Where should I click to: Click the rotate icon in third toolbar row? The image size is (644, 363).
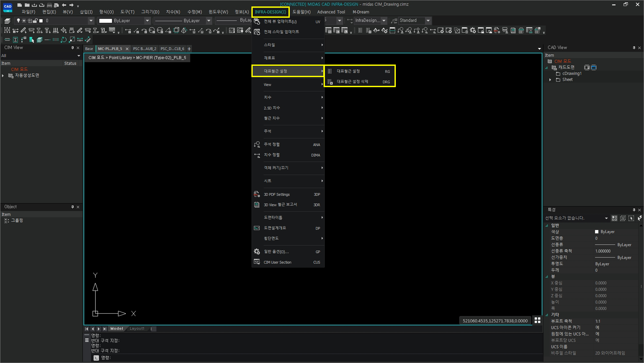64,40
